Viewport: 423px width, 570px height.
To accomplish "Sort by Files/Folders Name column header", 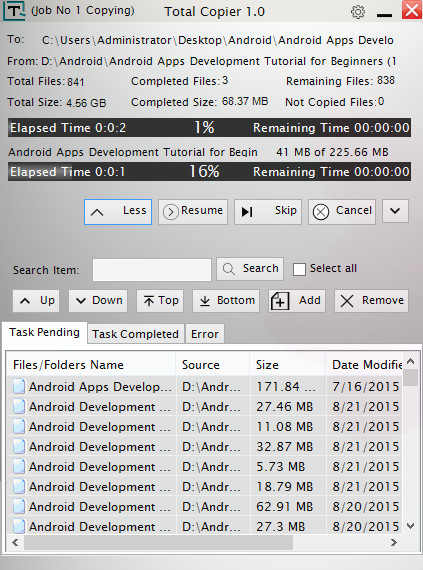I will [91, 365].
